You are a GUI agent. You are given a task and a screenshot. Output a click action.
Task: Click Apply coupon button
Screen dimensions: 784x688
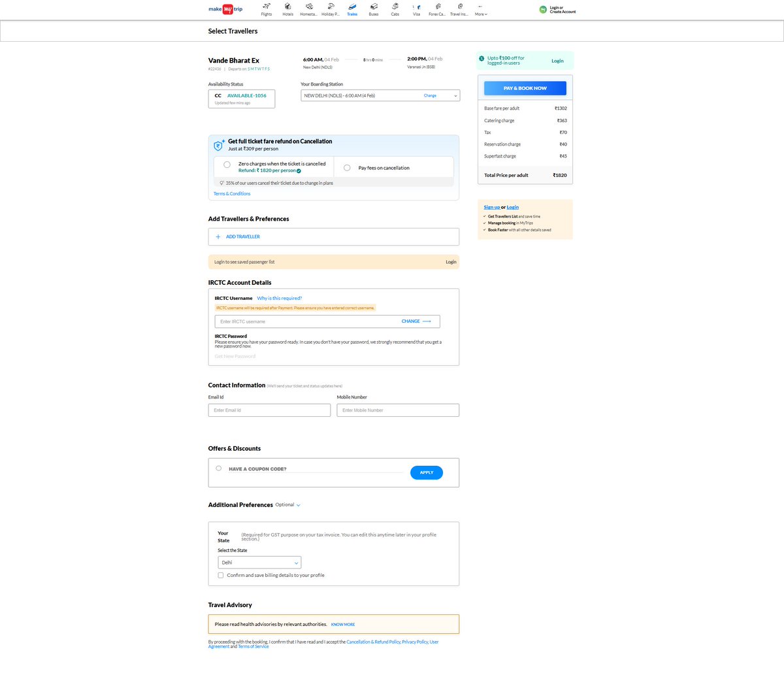click(x=427, y=472)
